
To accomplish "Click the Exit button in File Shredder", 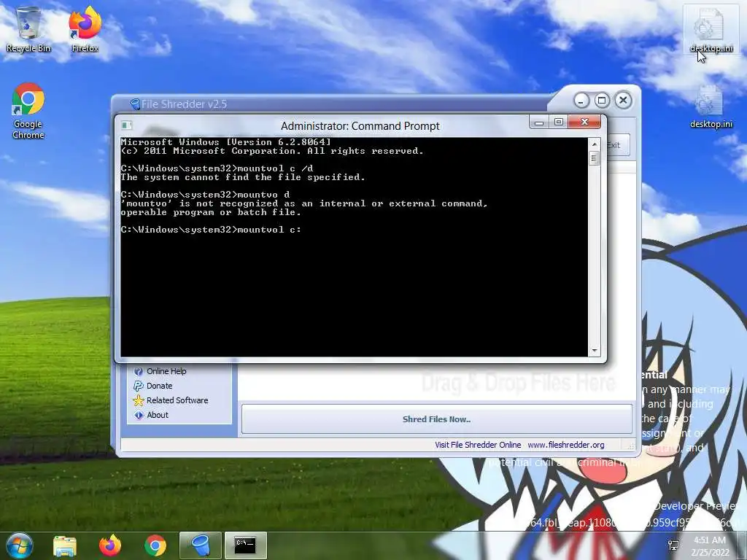I will point(618,145).
